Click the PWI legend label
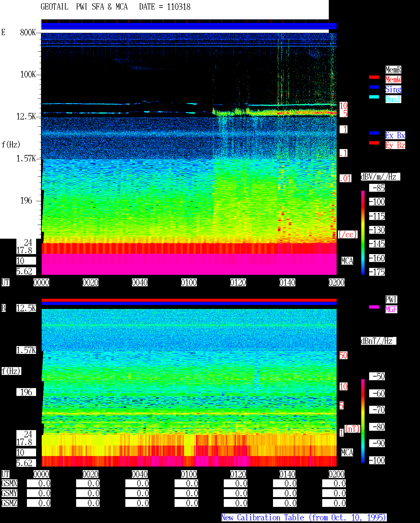 (x=391, y=299)
